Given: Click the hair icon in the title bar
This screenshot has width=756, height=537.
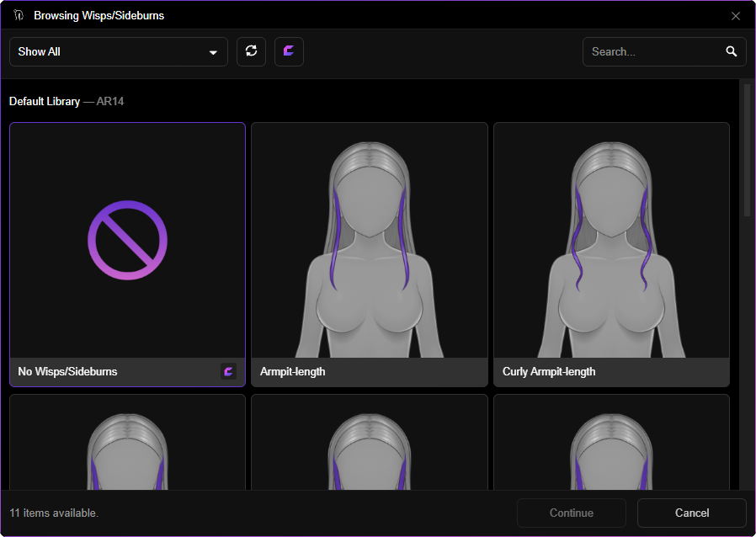Looking at the screenshot, I should tap(19, 15).
